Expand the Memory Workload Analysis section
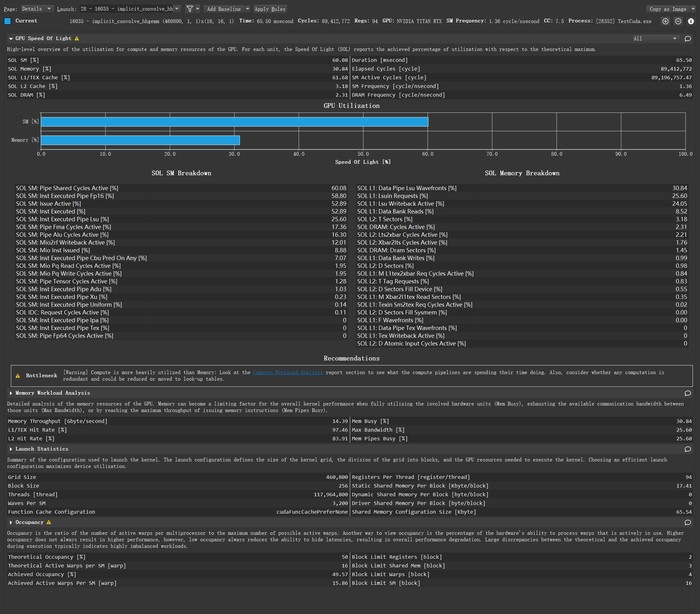Viewport: 700px width, 614px height. click(11, 393)
